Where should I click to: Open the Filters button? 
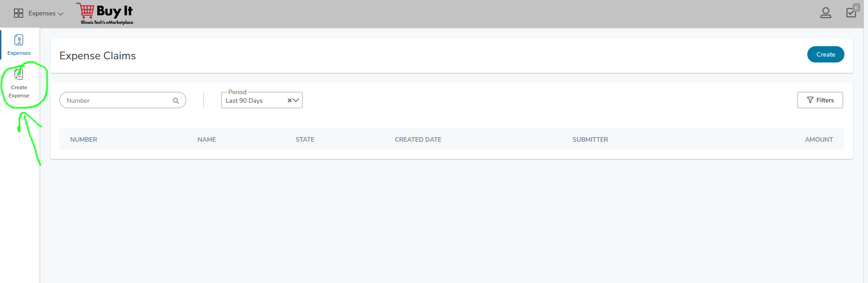[820, 100]
